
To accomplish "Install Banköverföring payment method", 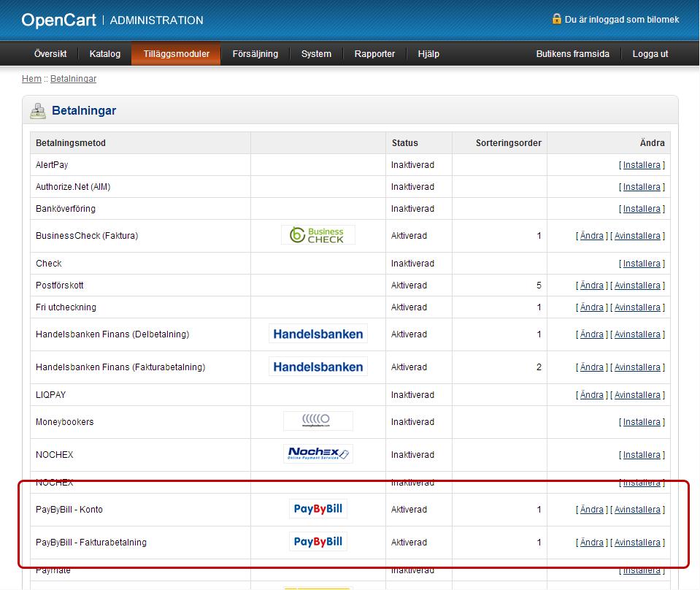I will [642, 209].
